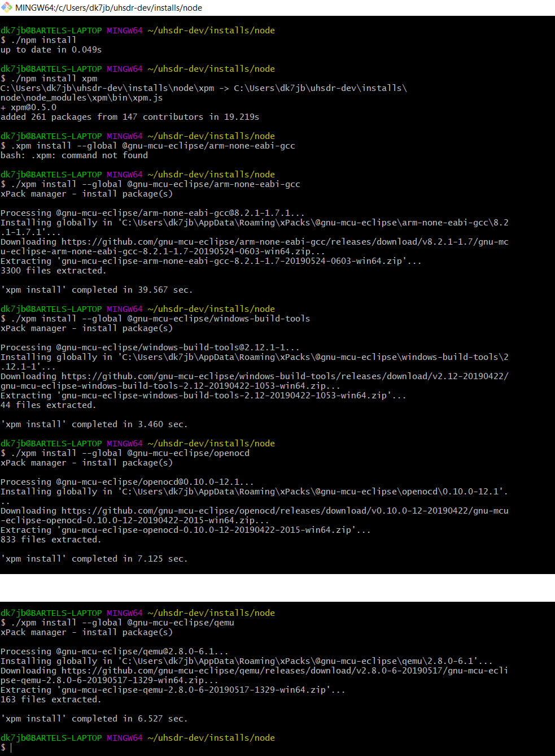Select the './npm install' command line
The height and width of the screenshot is (756, 555).
click(x=38, y=40)
